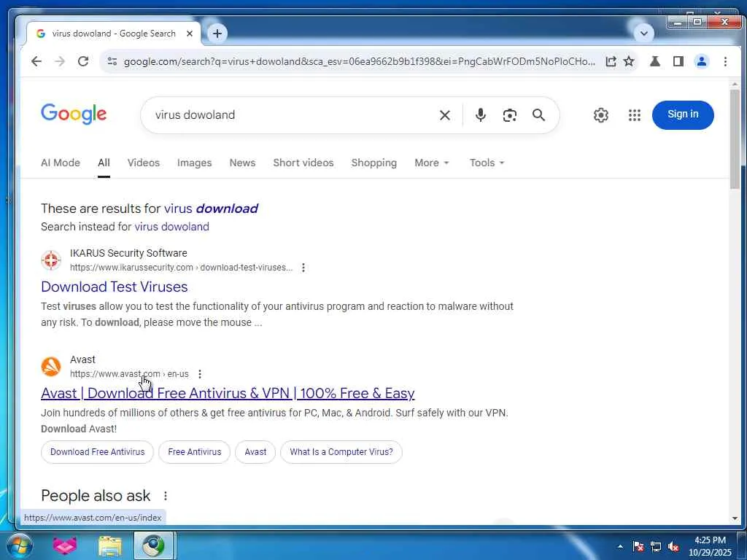Open network status tray icon
This screenshot has width=747, height=560.
coord(656,546)
